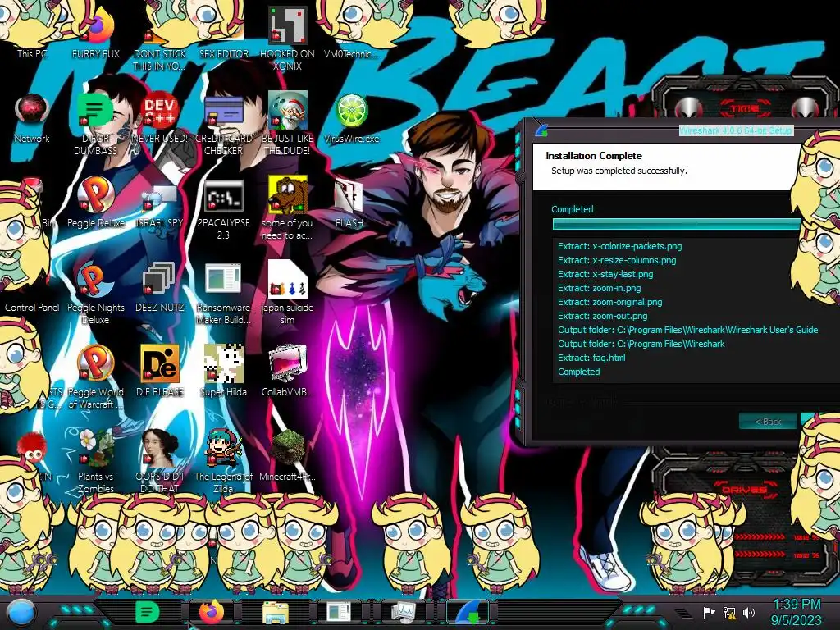
Task: Select the CREDIT CARD CHECKER icon
Action: pyautogui.click(x=223, y=125)
